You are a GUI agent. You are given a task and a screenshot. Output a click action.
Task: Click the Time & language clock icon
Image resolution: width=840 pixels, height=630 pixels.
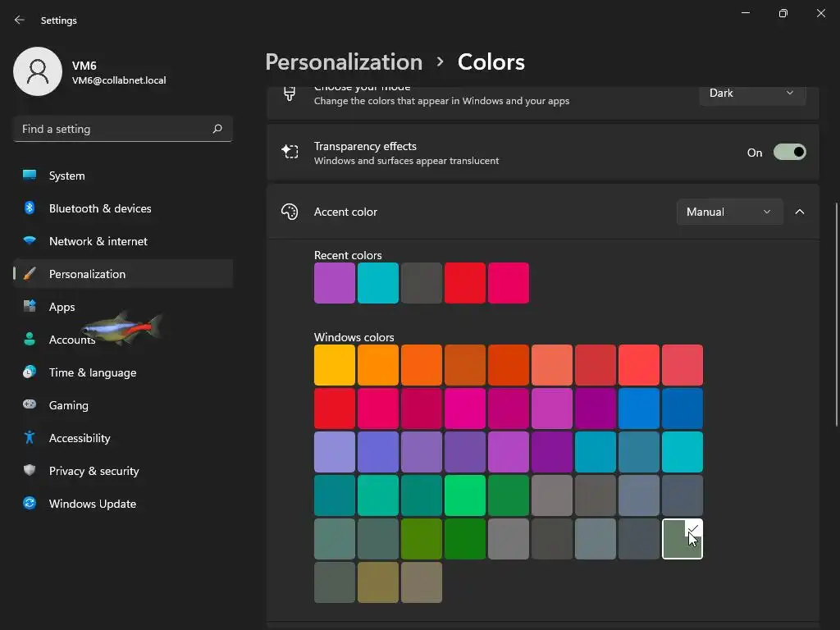[30, 372]
